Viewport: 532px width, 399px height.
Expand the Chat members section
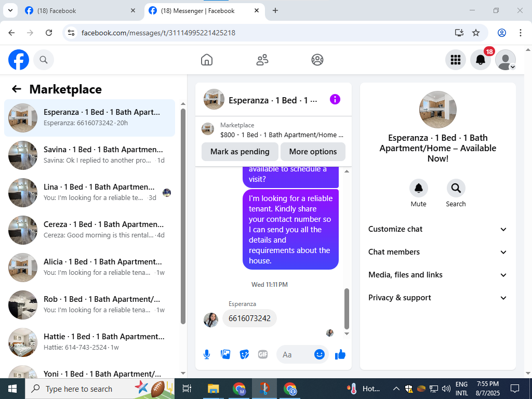pyautogui.click(x=437, y=252)
